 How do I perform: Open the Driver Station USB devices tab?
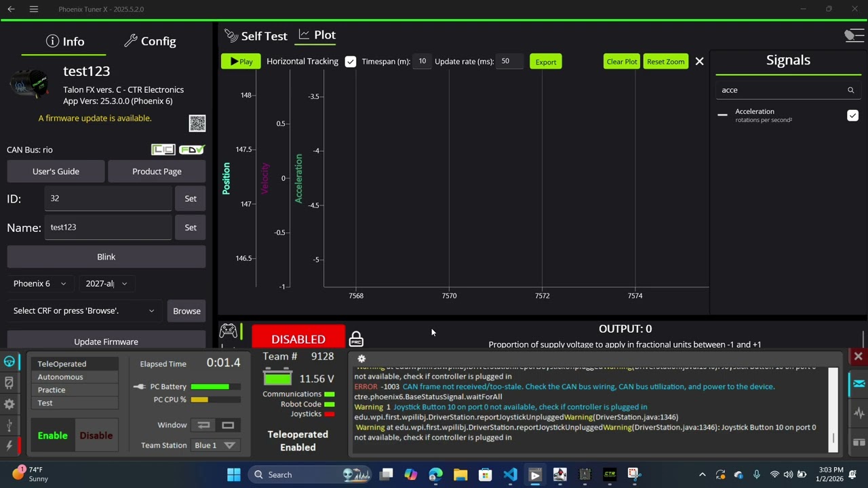pos(9,425)
